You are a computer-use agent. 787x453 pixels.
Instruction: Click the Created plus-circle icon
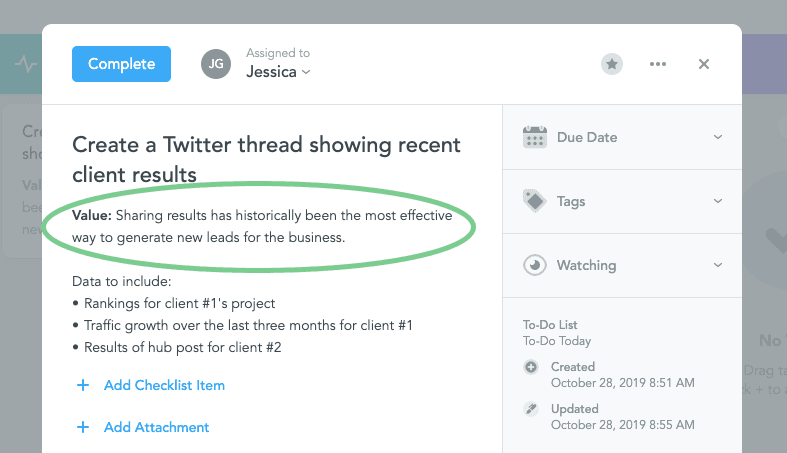pyautogui.click(x=530, y=367)
